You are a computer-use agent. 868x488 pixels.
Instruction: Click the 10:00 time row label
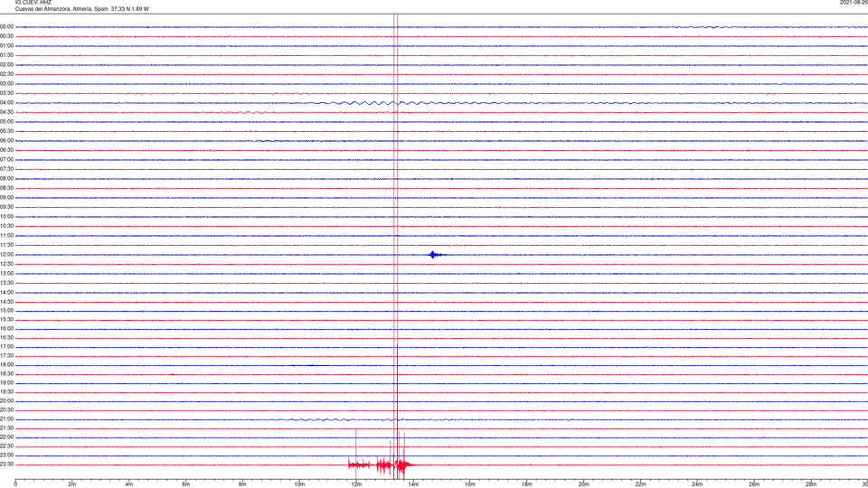pyautogui.click(x=6, y=216)
